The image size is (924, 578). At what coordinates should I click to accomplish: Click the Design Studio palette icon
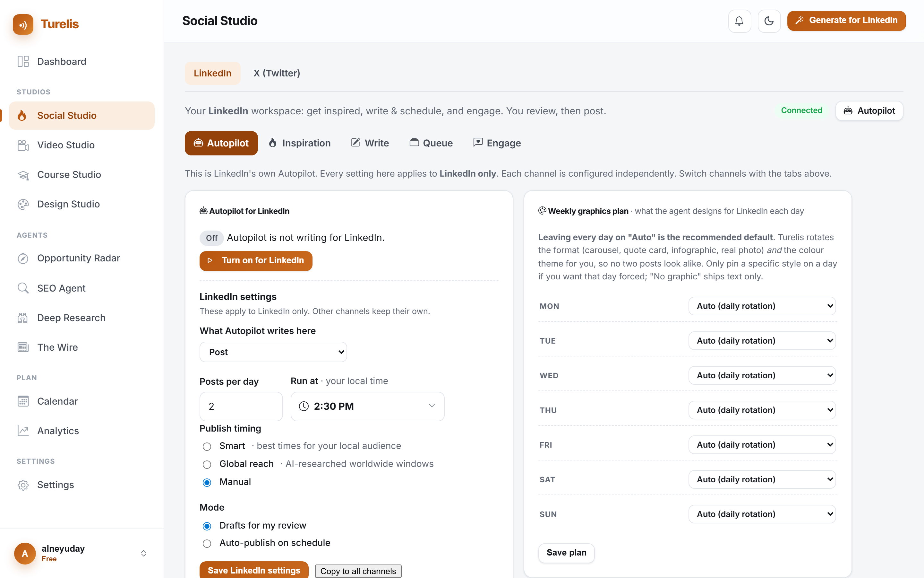coord(23,204)
